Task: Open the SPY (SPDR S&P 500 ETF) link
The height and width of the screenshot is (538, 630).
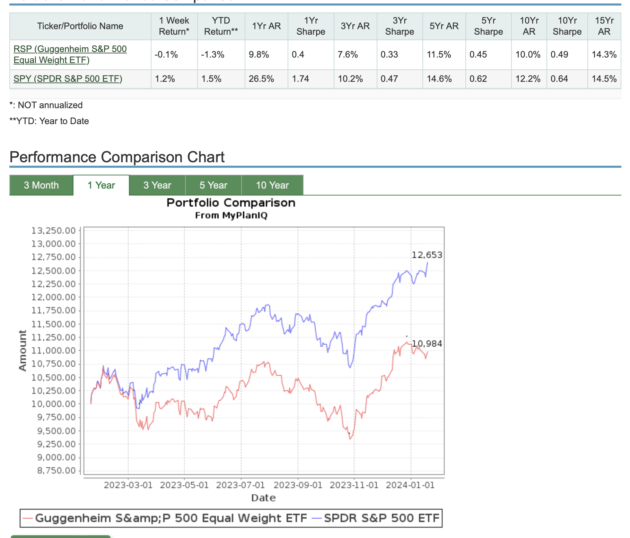Action: (68, 79)
